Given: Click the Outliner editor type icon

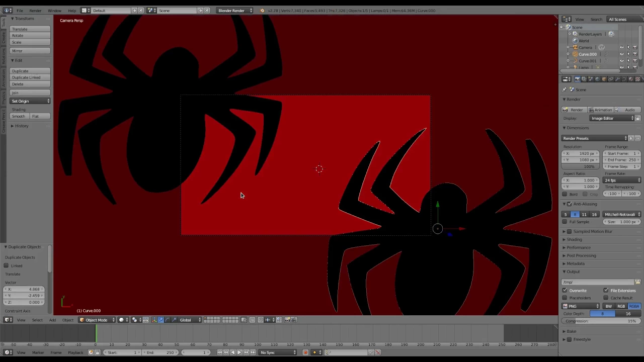Looking at the screenshot, I should 567,19.
